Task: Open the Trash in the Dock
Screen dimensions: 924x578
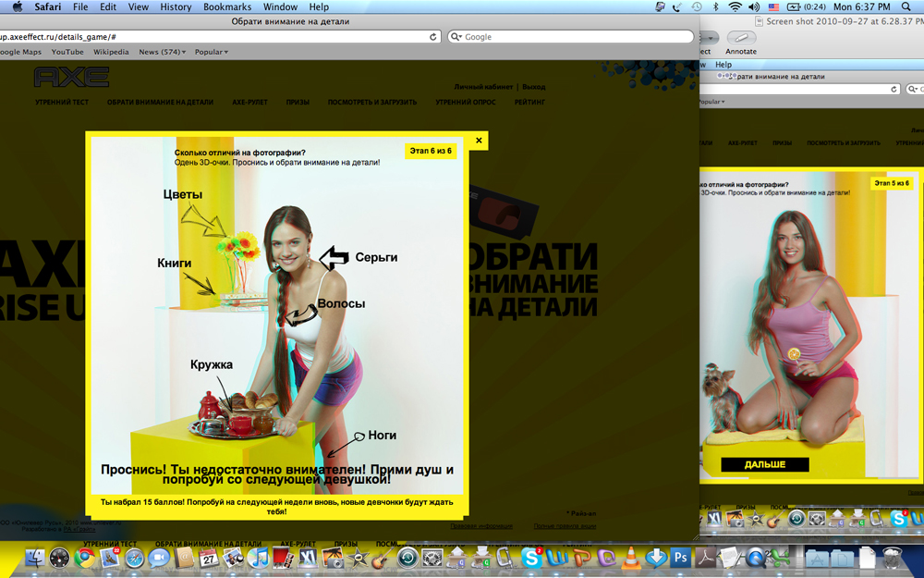Action: [893, 558]
